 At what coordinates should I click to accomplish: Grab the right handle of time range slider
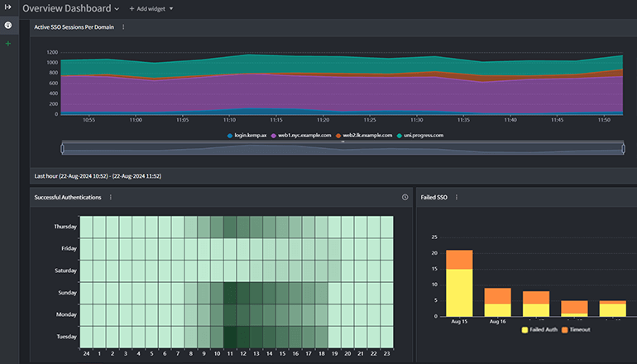[x=623, y=147]
